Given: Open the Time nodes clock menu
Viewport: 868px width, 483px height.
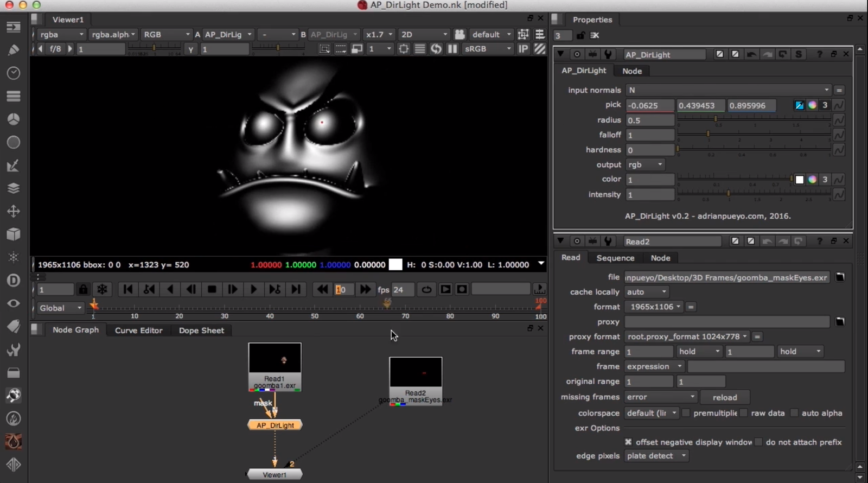Looking at the screenshot, I should [x=14, y=73].
